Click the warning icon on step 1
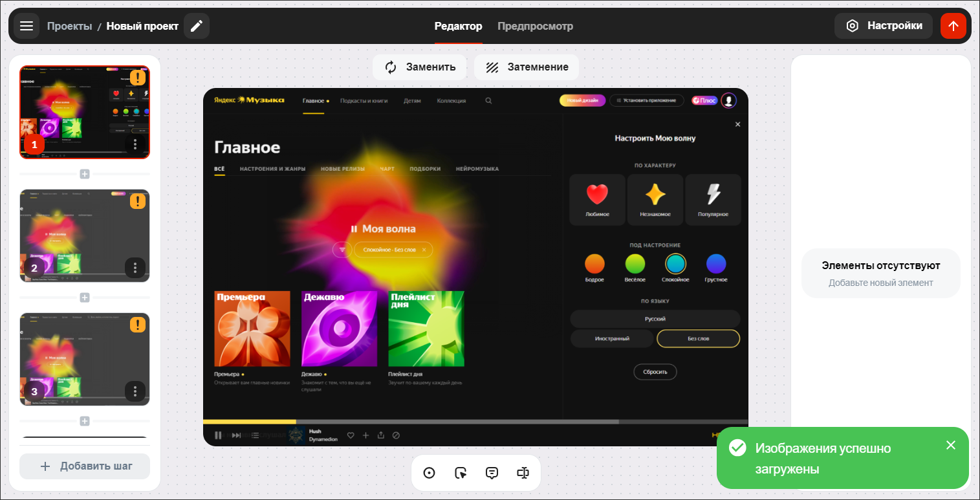Viewport: 980px width, 500px height. (138, 78)
